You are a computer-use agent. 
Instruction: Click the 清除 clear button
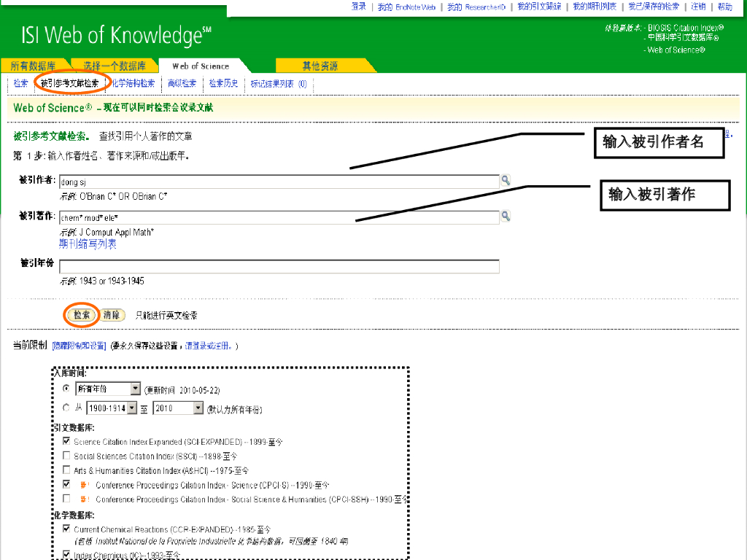coord(112,315)
